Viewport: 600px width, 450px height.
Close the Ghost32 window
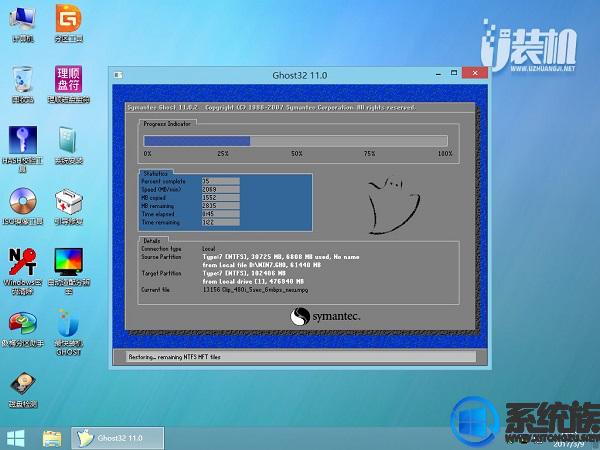475,73
